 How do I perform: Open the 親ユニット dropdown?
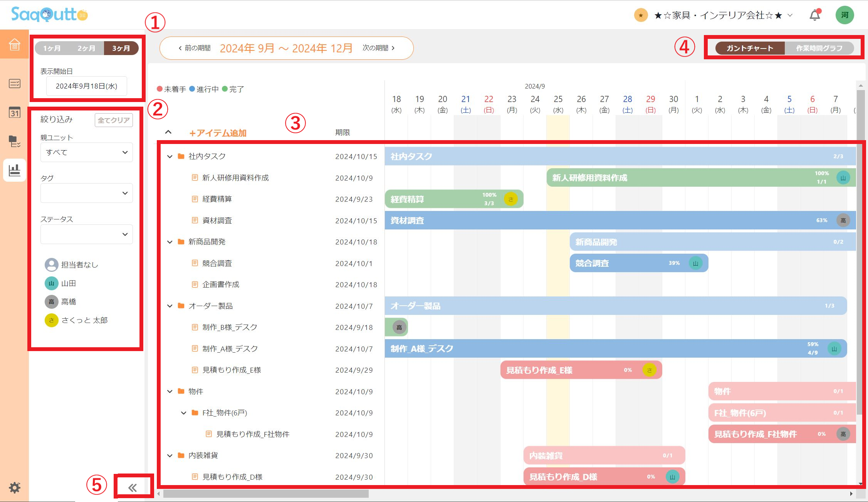(x=86, y=152)
